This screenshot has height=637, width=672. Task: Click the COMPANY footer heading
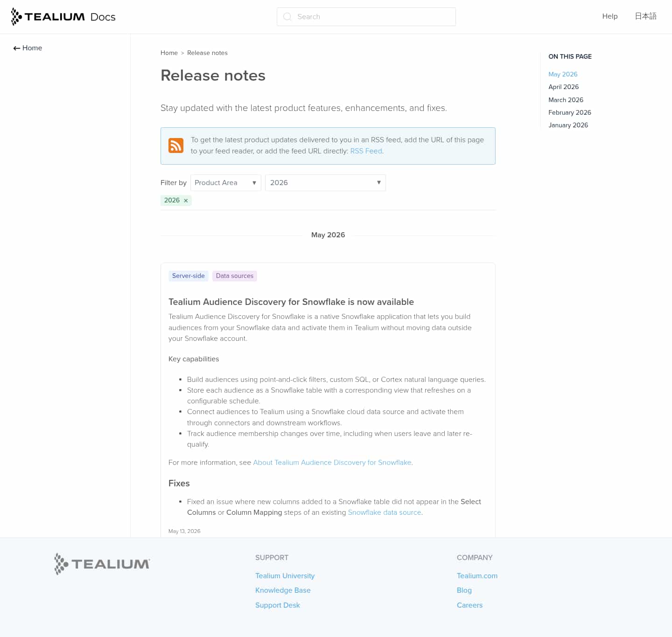click(475, 558)
